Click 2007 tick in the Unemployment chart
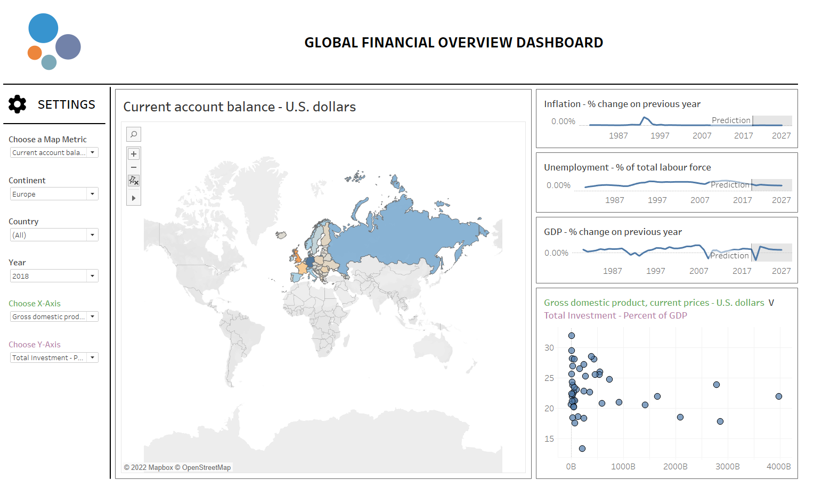The image size is (814, 504). click(x=700, y=200)
